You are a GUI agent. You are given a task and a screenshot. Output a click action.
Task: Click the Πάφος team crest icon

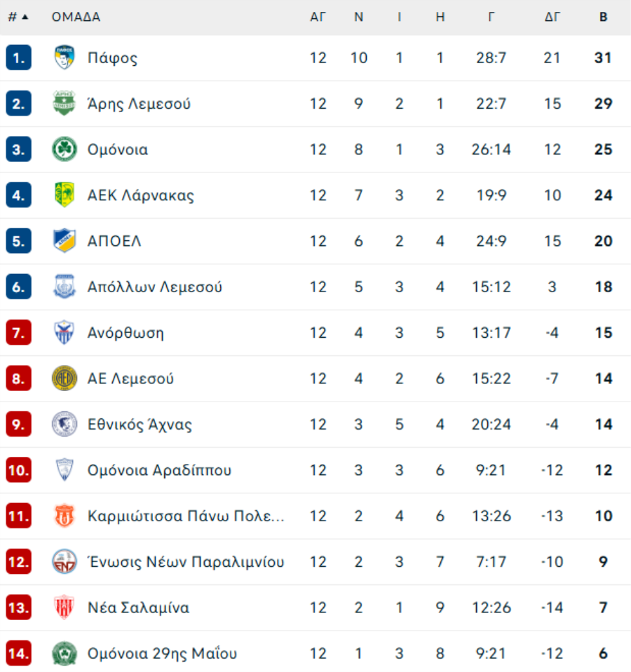(x=65, y=57)
